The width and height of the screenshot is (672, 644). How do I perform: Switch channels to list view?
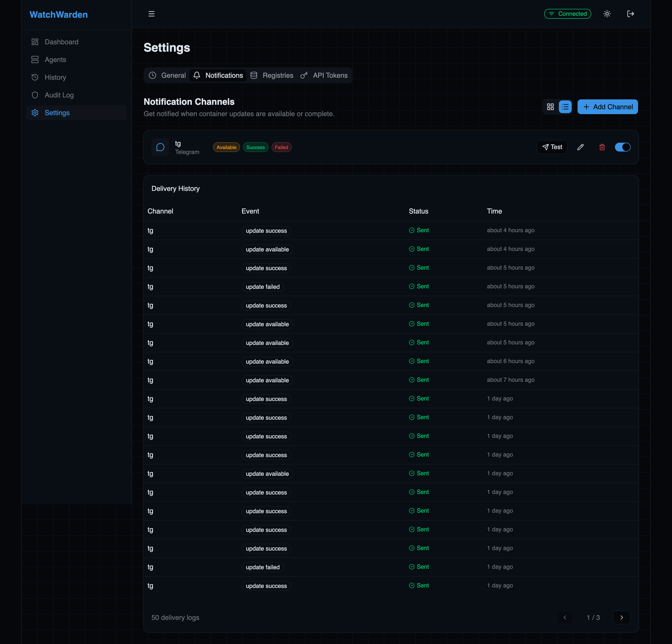click(565, 107)
